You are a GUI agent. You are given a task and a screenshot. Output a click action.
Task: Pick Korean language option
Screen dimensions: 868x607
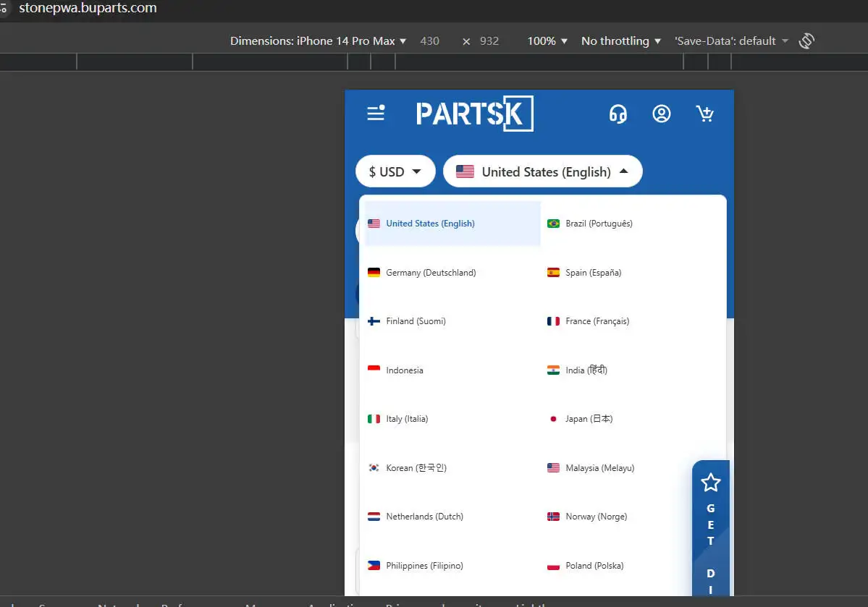416,468
